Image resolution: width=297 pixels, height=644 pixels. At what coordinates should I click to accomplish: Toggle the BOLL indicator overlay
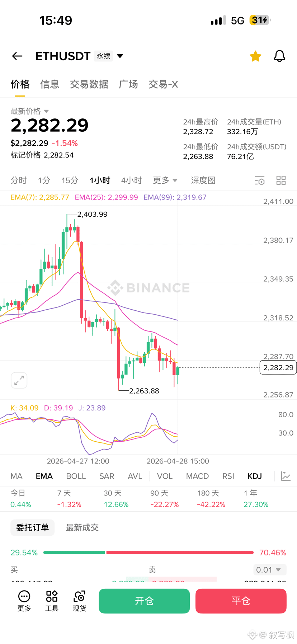click(x=76, y=476)
